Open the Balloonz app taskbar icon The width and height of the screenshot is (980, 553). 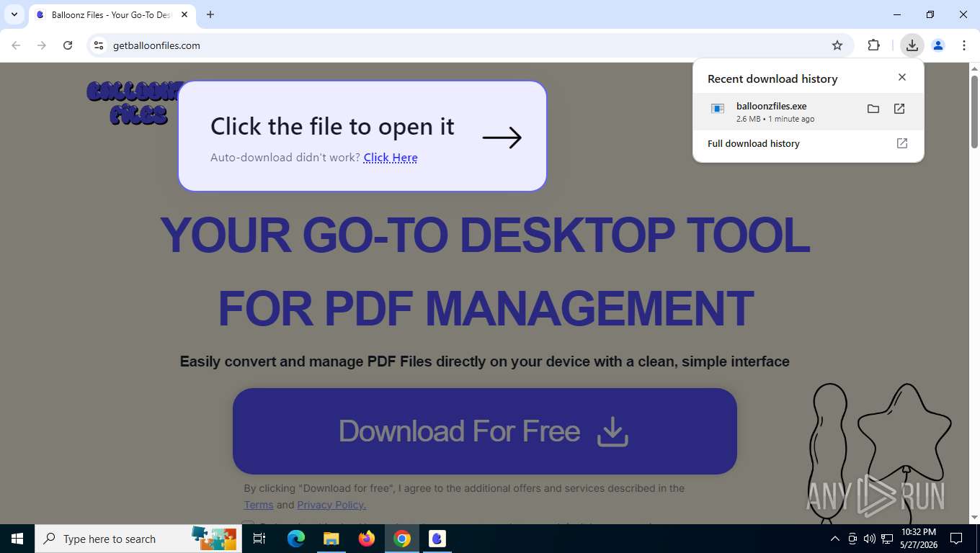[437, 539]
